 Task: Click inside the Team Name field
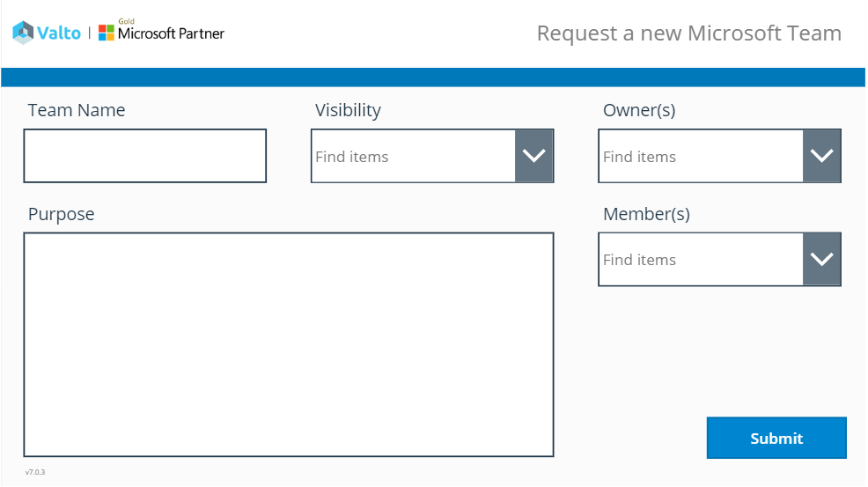[144, 156]
